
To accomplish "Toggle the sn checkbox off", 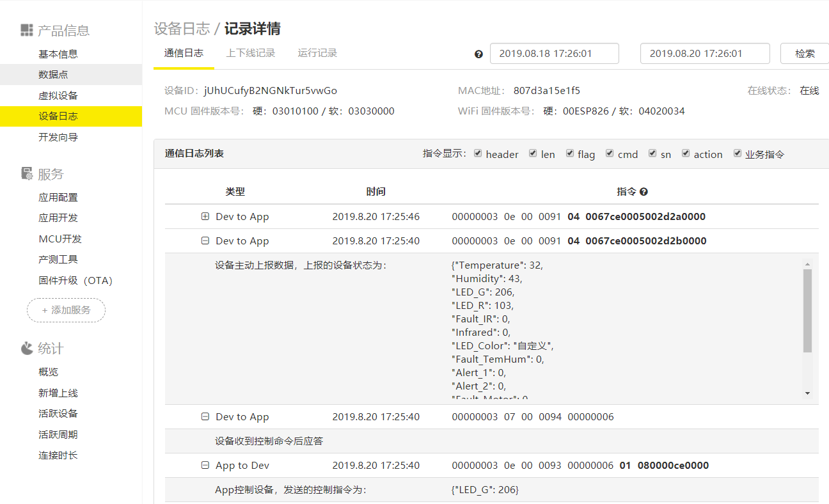I will 652,153.
